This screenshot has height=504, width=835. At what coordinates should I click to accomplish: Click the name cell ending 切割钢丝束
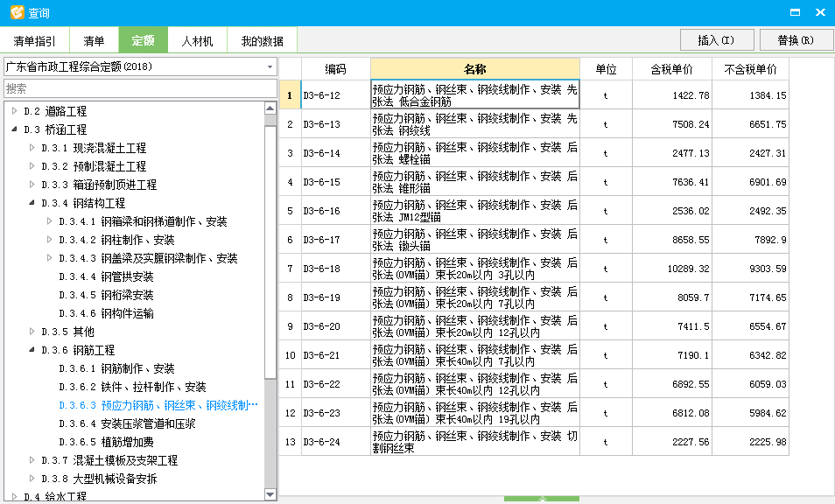pyautogui.click(x=475, y=442)
